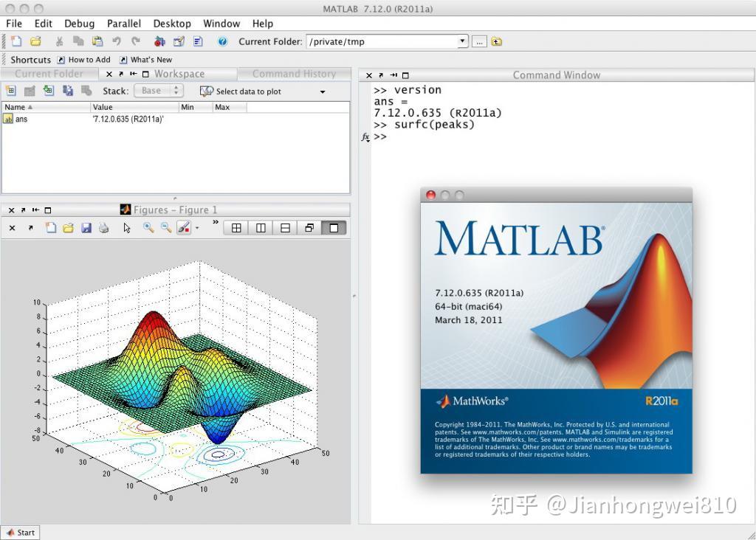The width and height of the screenshot is (756, 540).
Task: Import data using the Workspace toolbar icon
Action: click(x=48, y=90)
